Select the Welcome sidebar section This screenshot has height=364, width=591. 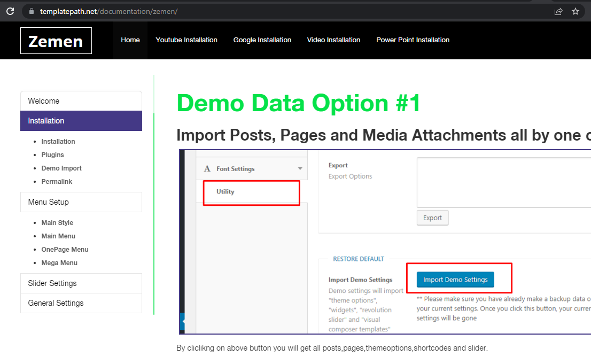click(81, 101)
